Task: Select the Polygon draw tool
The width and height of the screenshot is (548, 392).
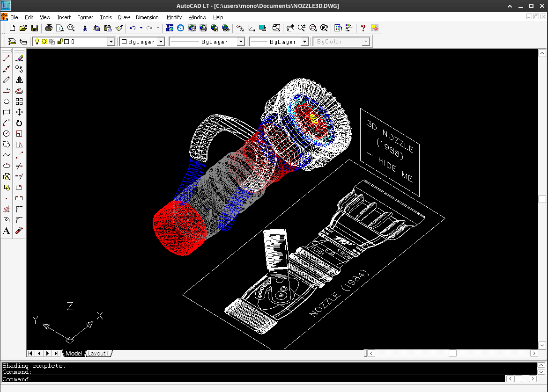Action: [x=6, y=102]
